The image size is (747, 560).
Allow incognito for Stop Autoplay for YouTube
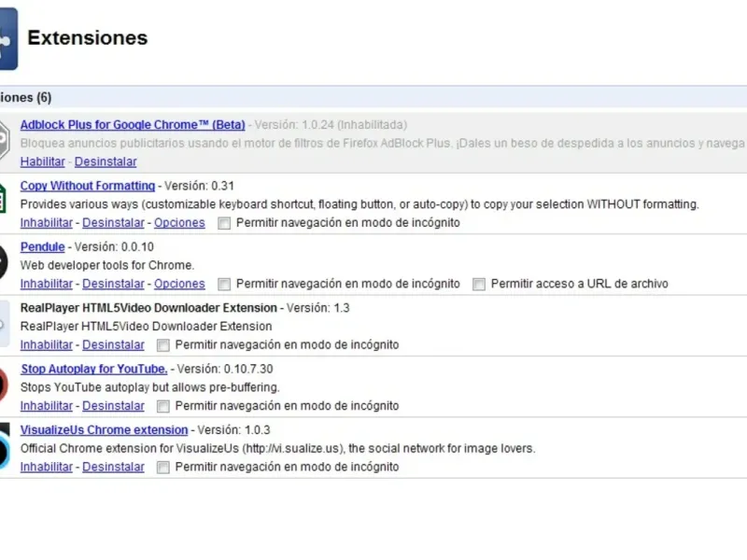point(162,406)
